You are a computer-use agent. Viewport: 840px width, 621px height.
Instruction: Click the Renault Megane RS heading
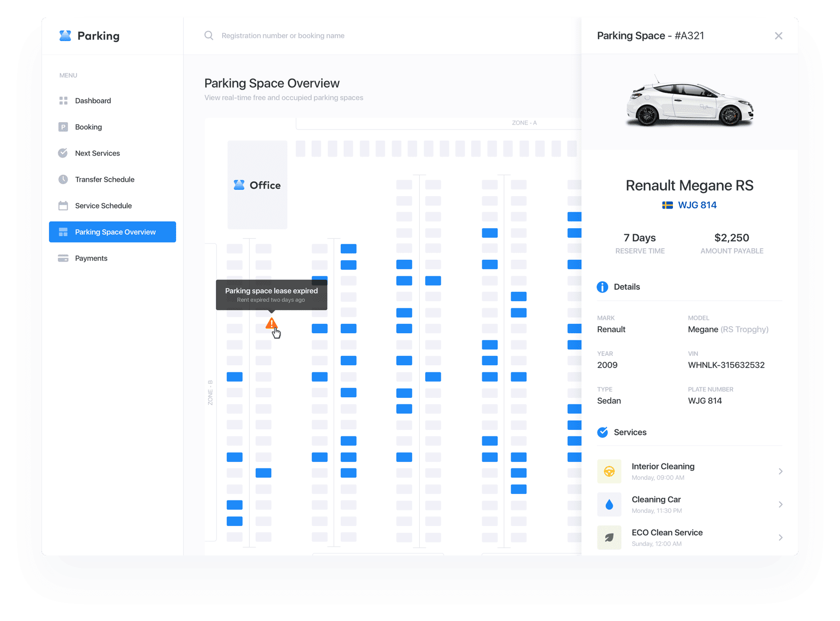pos(689,186)
